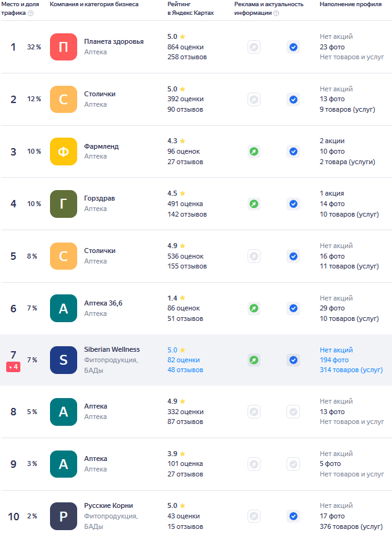Click the blue verified checkmark for Горздрав
Viewport: 392px width, 540px height.
(x=293, y=204)
